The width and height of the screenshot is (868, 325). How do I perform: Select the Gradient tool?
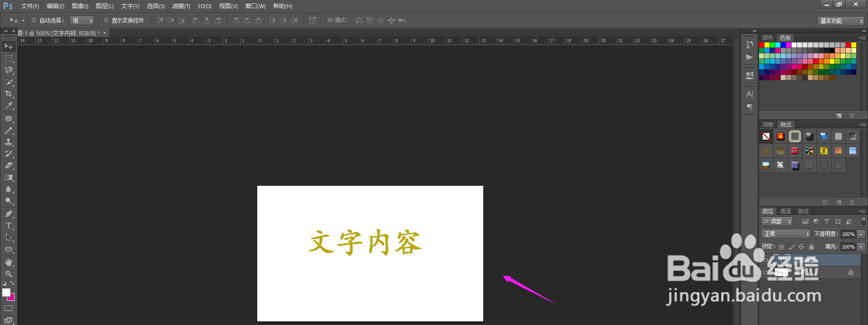tap(9, 177)
